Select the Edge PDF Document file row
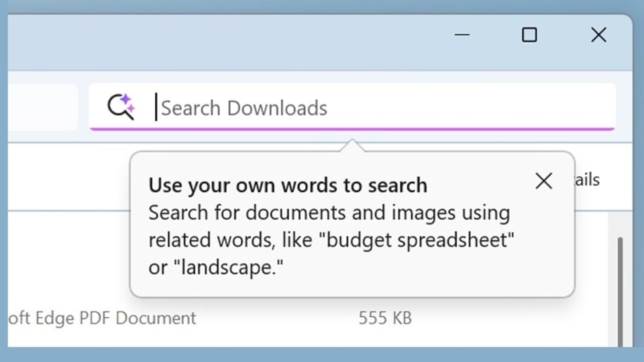 pyautogui.click(x=101, y=318)
